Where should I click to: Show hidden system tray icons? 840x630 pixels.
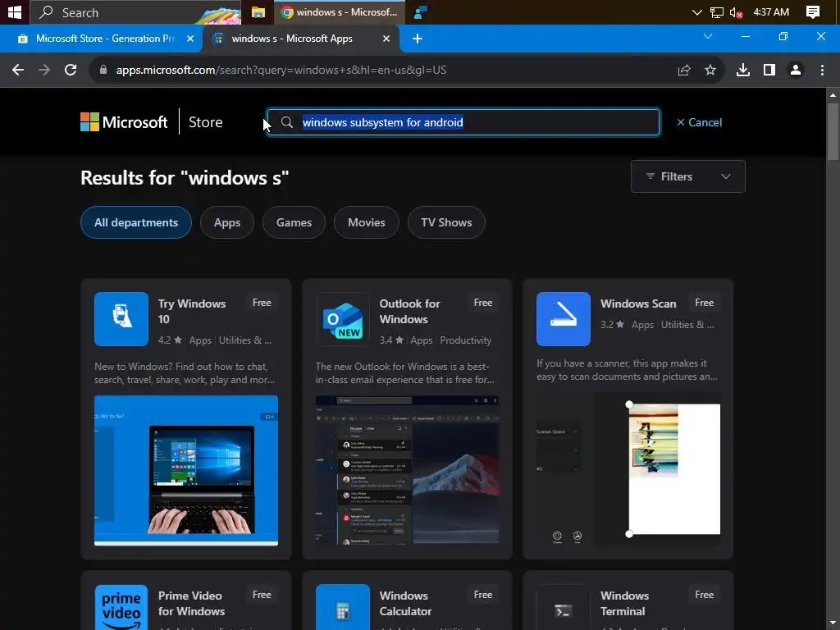(x=696, y=12)
